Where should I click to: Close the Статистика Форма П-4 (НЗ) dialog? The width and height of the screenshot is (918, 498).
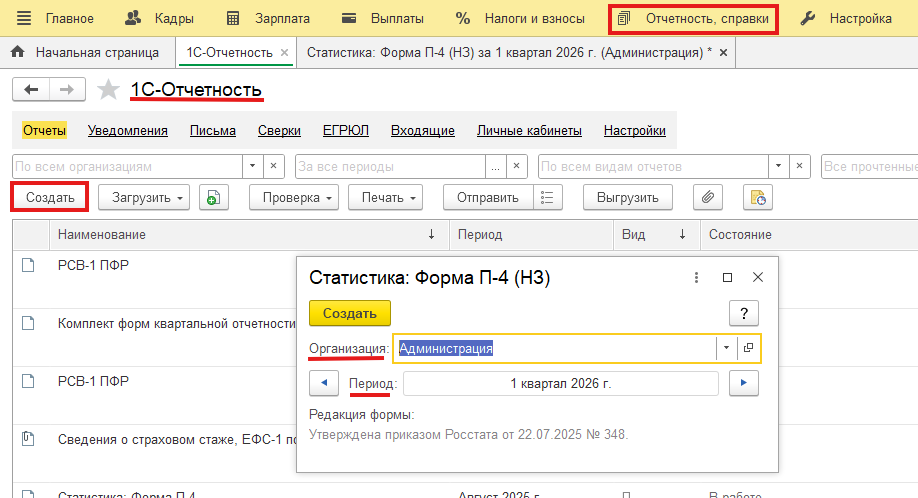(758, 277)
